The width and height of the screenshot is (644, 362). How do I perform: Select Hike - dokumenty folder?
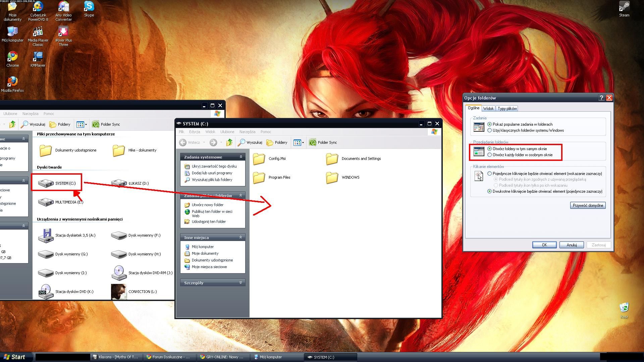pos(135,150)
